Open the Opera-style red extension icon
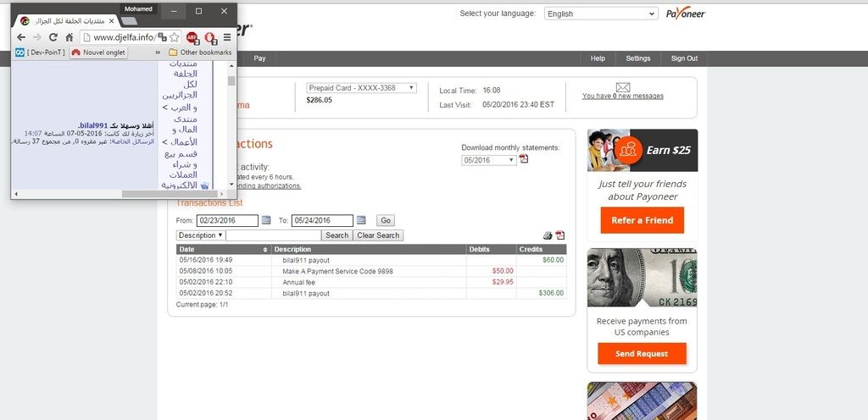 [x=210, y=37]
